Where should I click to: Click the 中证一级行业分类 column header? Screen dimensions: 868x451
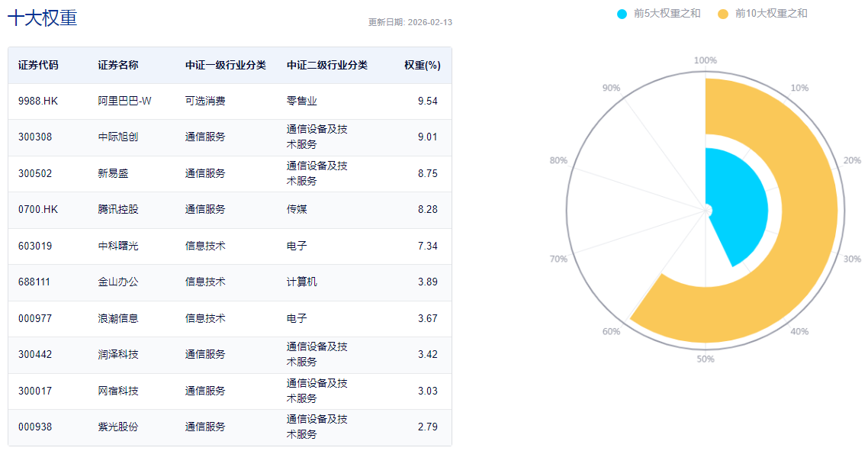coord(226,66)
